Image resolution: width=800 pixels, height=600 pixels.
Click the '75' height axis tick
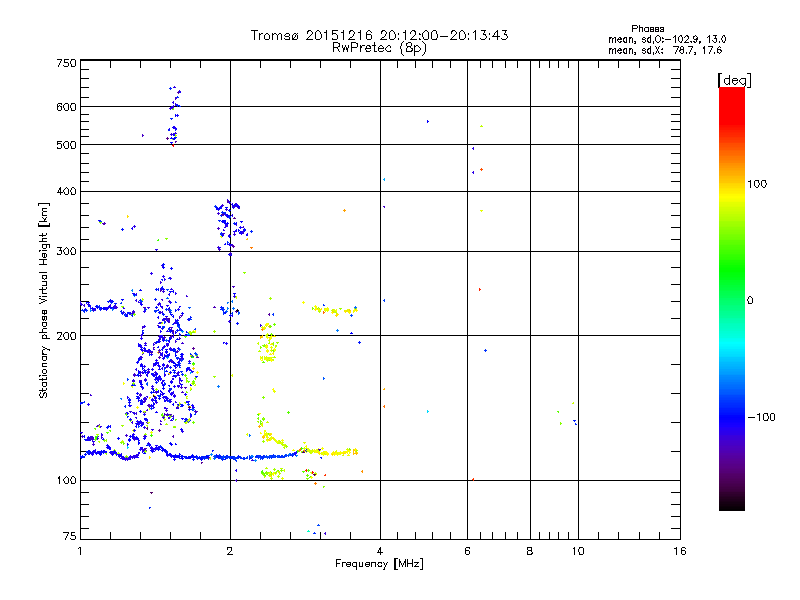pyautogui.click(x=70, y=536)
